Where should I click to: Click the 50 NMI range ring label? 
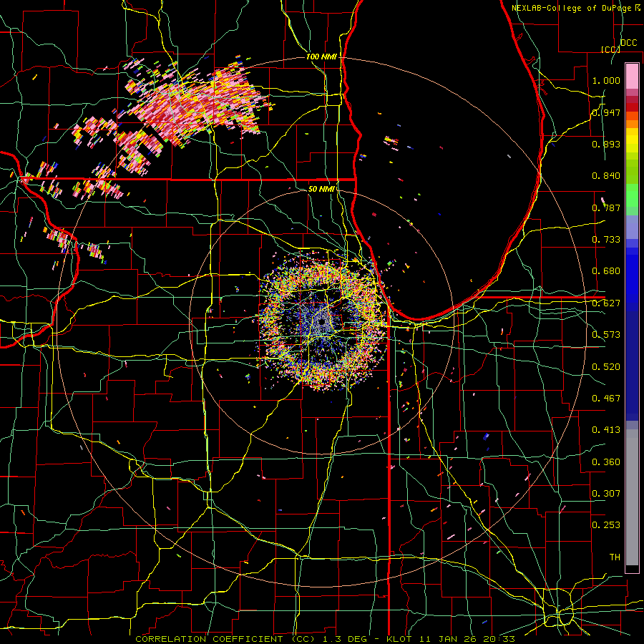pyautogui.click(x=321, y=189)
